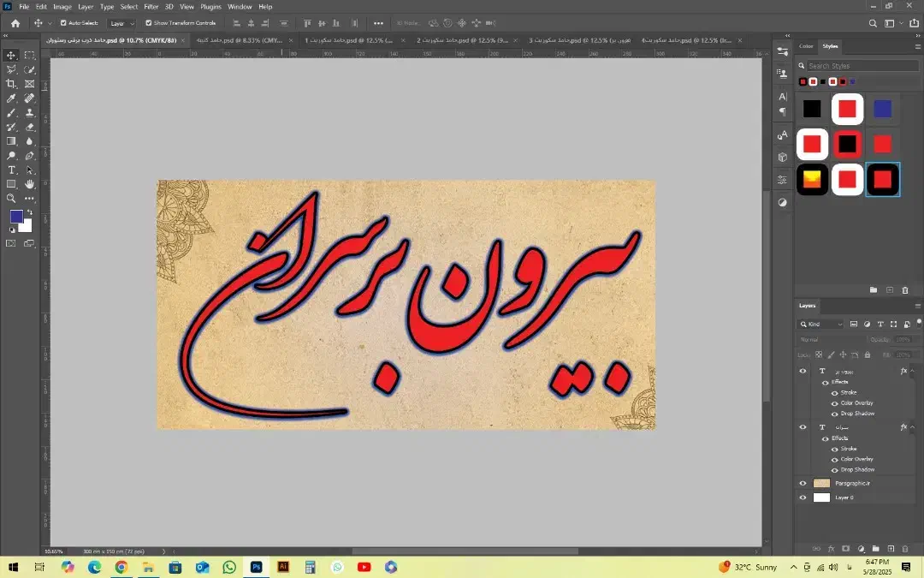Activate the Hand tool
This screenshot has width=924, height=578.
click(x=30, y=184)
